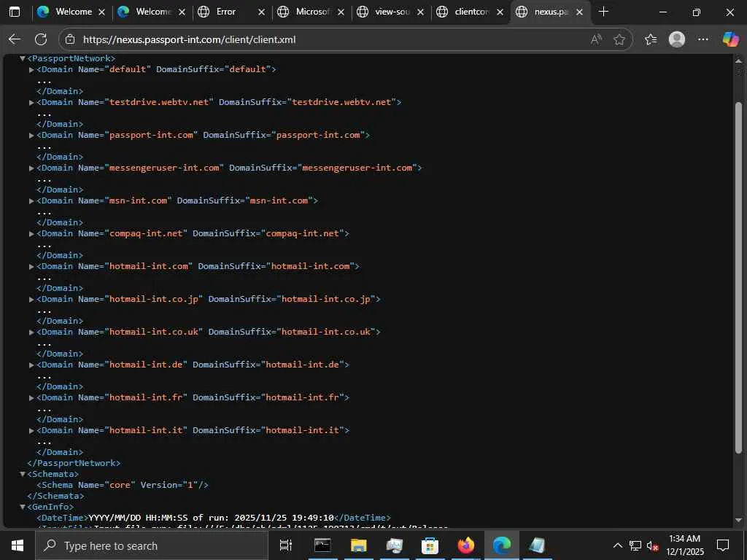
Task: Launch Copilot from the toolbar
Action: [x=730, y=39]
